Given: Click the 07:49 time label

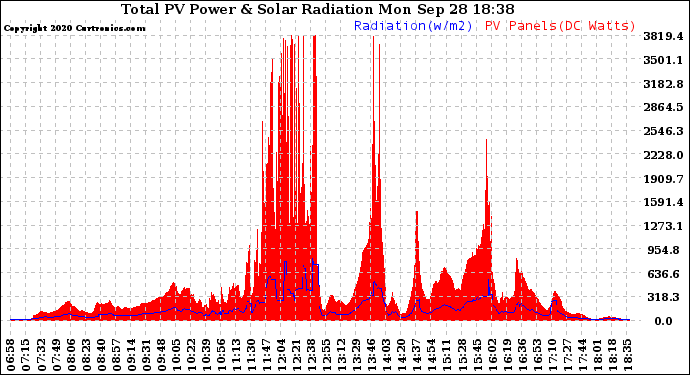Looking at the screenshot, I should [56, 355].
